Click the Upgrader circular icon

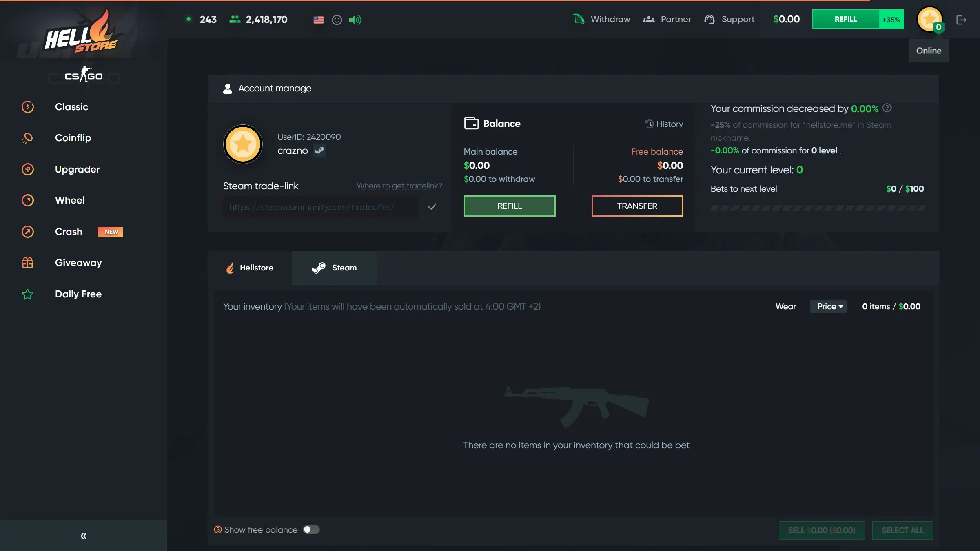tap(27, 169)
